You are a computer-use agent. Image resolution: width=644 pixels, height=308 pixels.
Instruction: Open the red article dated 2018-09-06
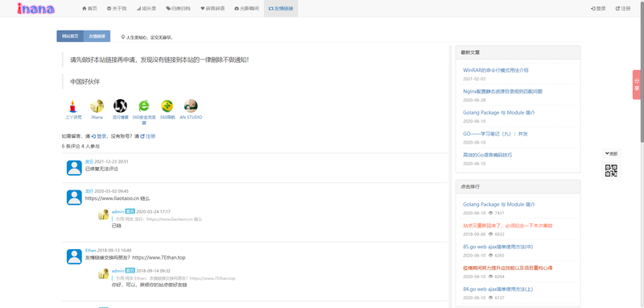point(508,226)
